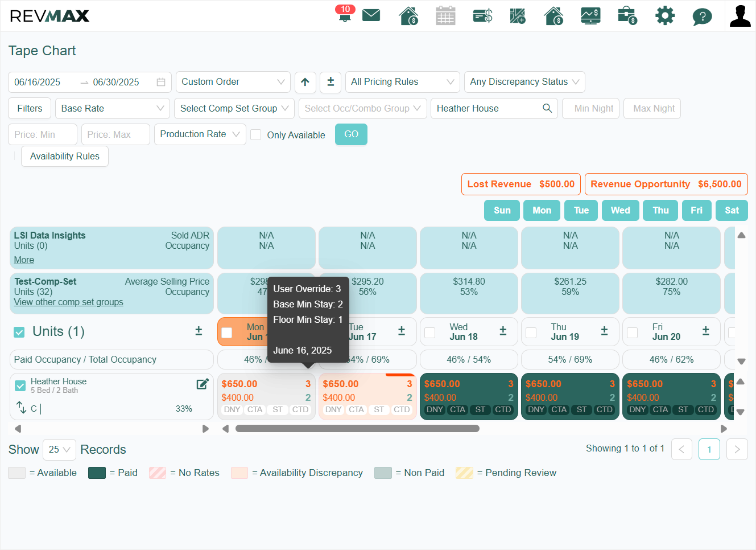Check the Wed Jun 18 column checkbox
Screen dimensions: 756x550
pos(430,333)
